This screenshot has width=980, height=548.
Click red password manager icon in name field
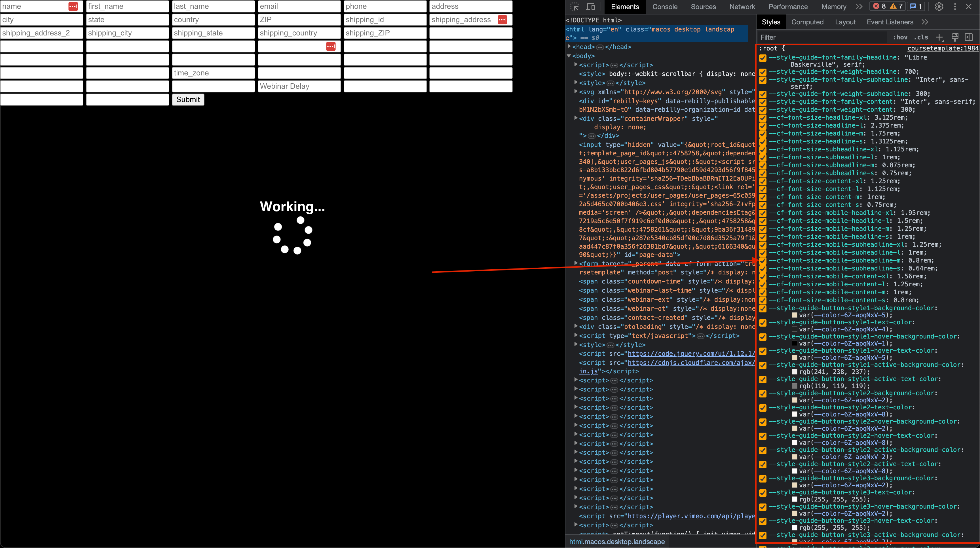point(73,6)
